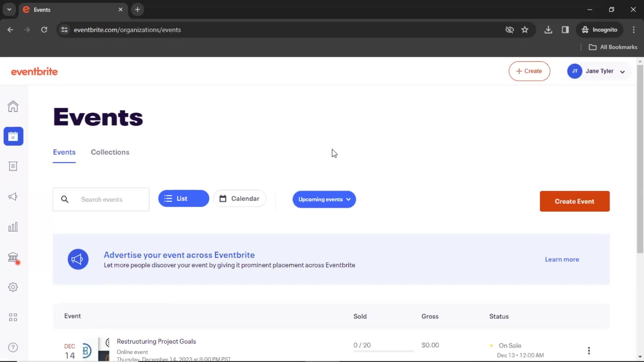Click the $0.00 gross value
Image resolution: width=644 pixels, height=362 pixels.
(x=430, y=345)
